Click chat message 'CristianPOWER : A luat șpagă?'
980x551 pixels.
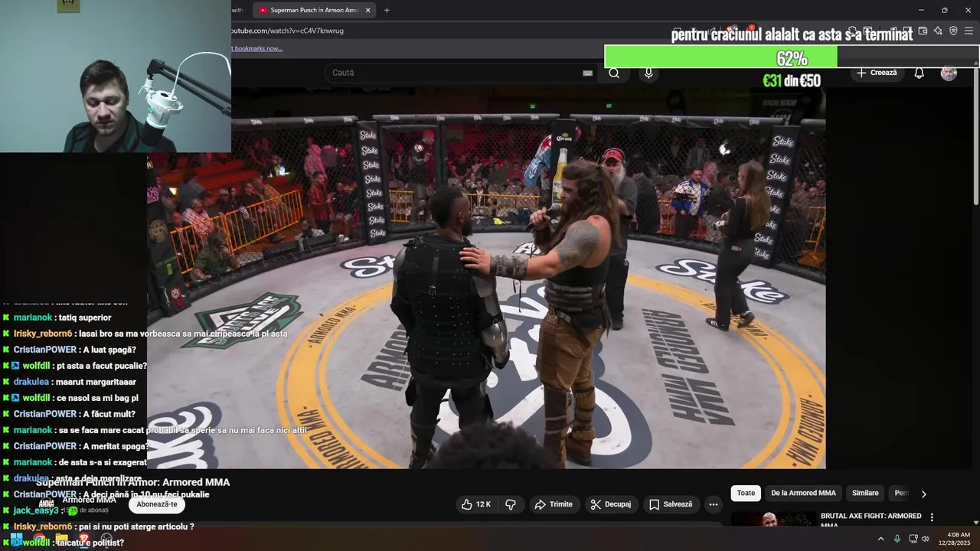click(74, 350)
